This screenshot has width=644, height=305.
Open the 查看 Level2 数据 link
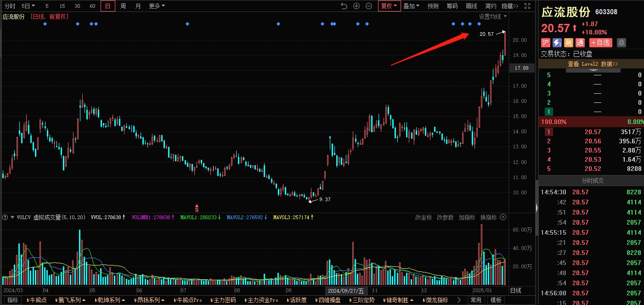click(593, 64)
